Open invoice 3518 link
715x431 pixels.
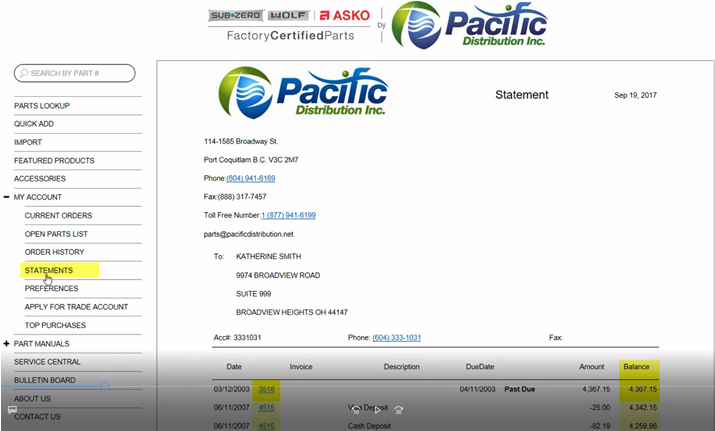(x=267, y=389)
